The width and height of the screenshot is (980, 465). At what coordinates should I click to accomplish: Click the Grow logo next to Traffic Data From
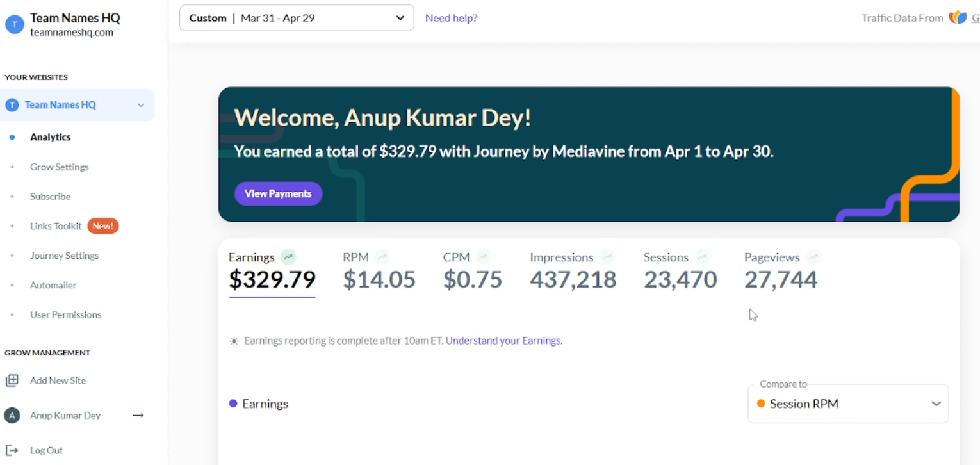(x=958, y=18)
